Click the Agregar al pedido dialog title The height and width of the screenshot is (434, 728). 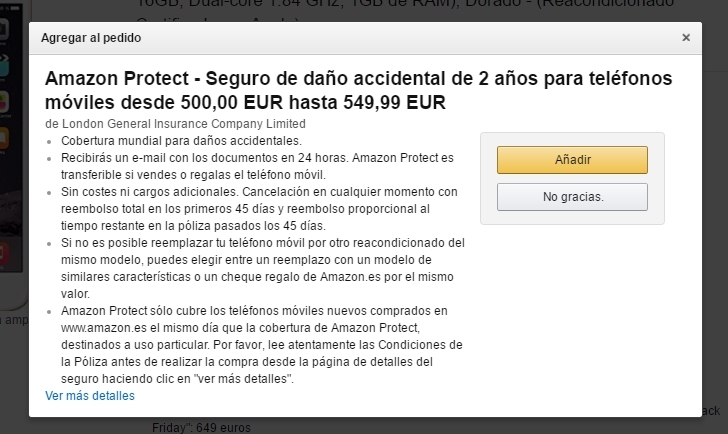pos(91,38)
